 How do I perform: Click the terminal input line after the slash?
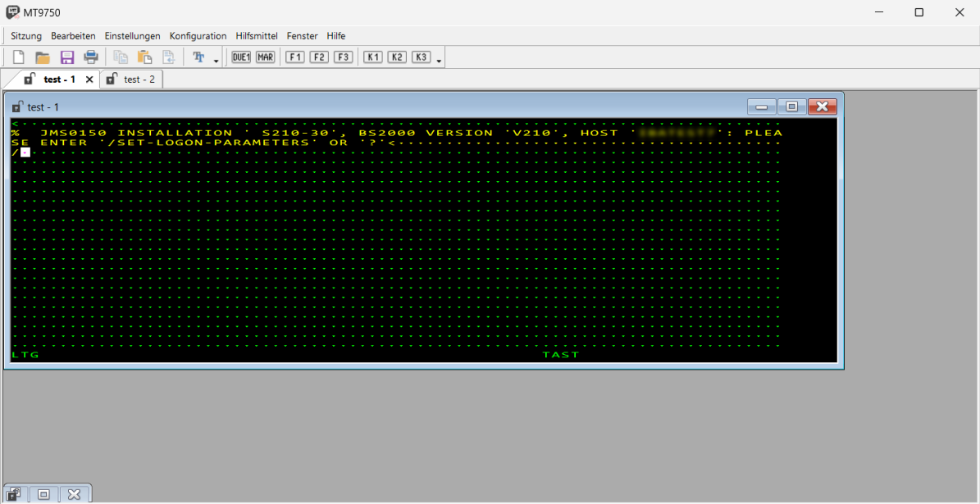point(25,152)
